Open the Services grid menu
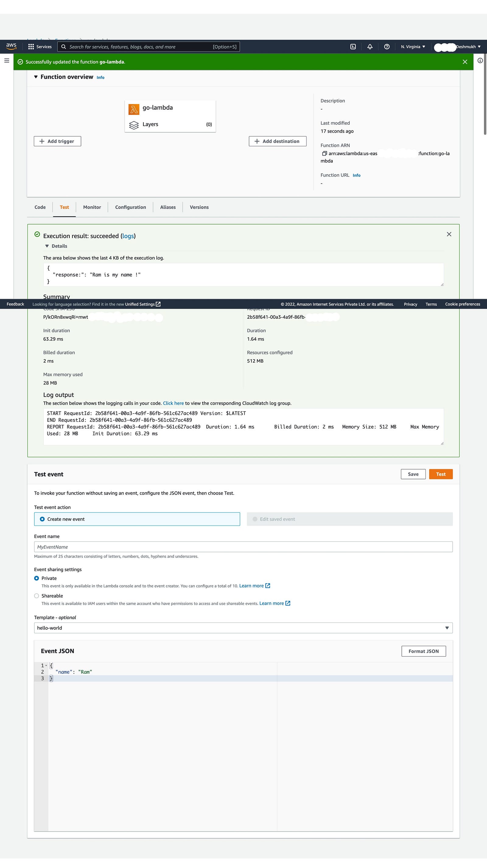The height and width of the screenshot is (868, 487). 40,47
